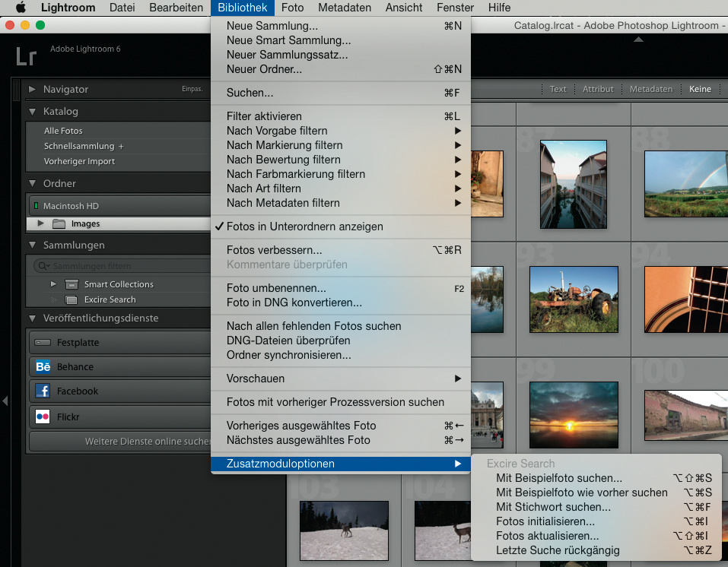Select Alle Fotos in Katalog
The width and height of the screenshot is (728, 567).
[63, 131]
